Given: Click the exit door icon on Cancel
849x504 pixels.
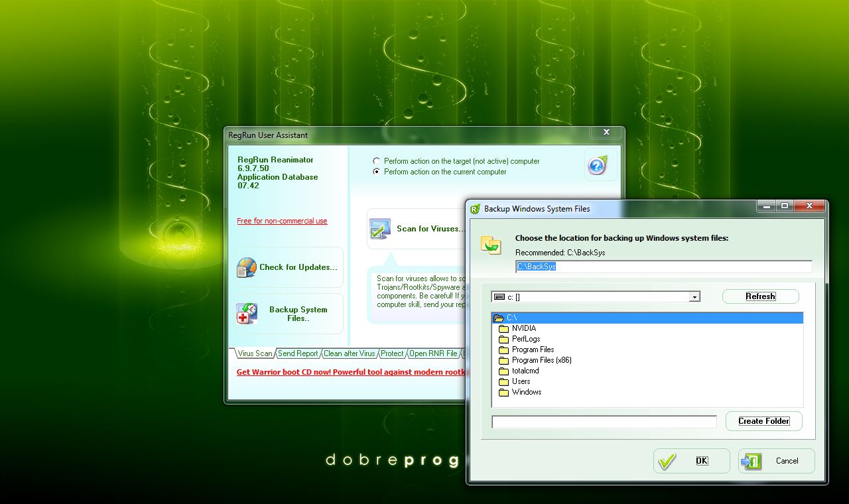Looking at the screenshot, I should pyautogui.click(x=751, y=461).
